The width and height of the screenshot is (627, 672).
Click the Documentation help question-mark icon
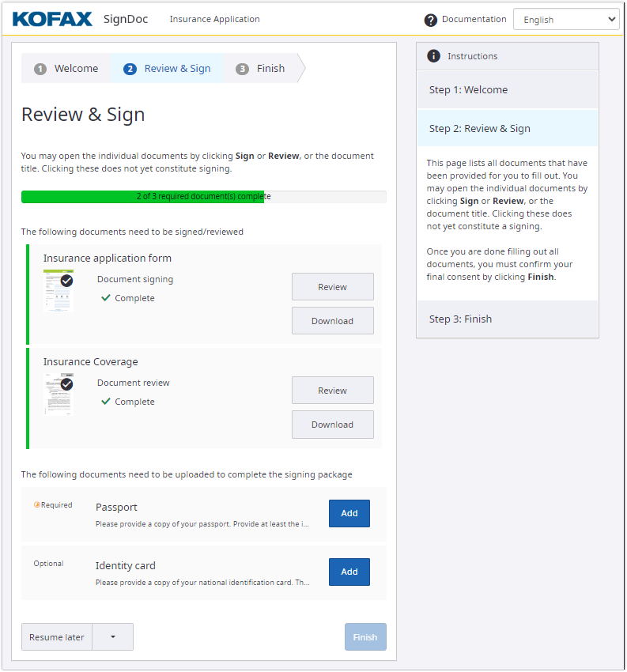(x=430, y=20)
